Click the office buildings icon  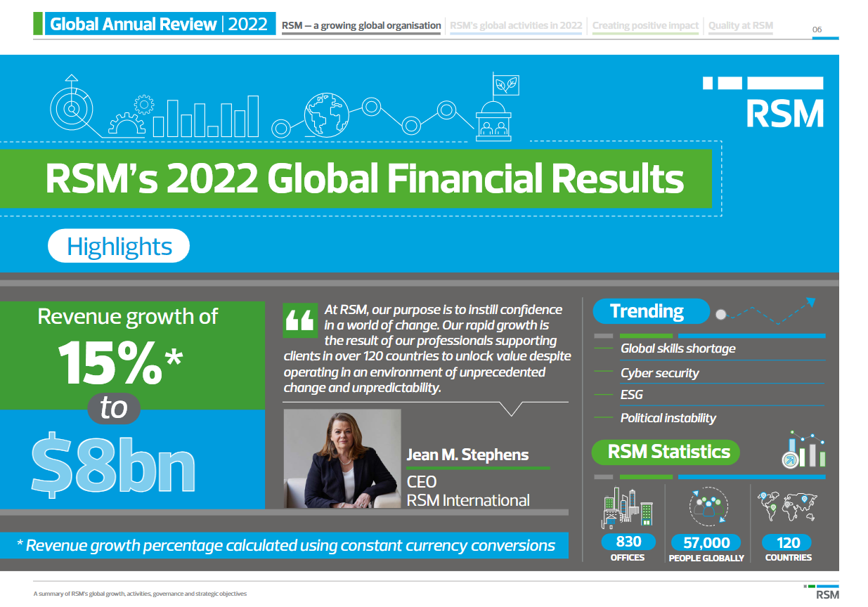[x=628, y=507]
